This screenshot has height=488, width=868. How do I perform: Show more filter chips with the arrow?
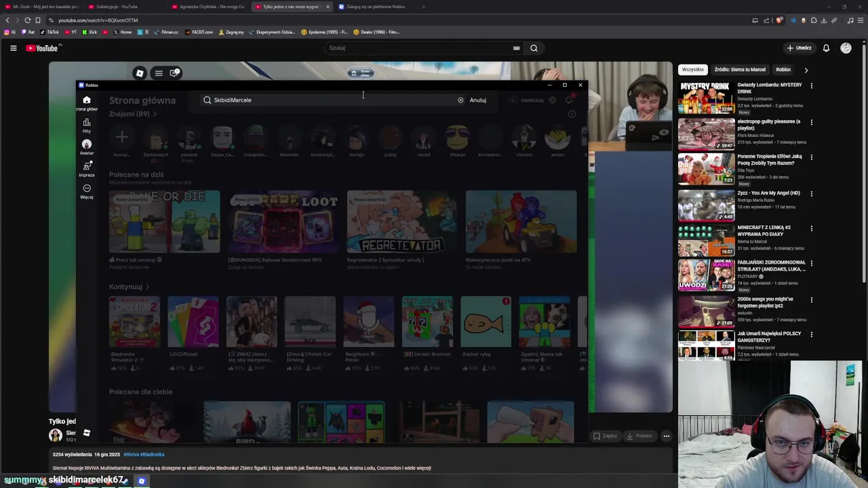click(806, 70)
